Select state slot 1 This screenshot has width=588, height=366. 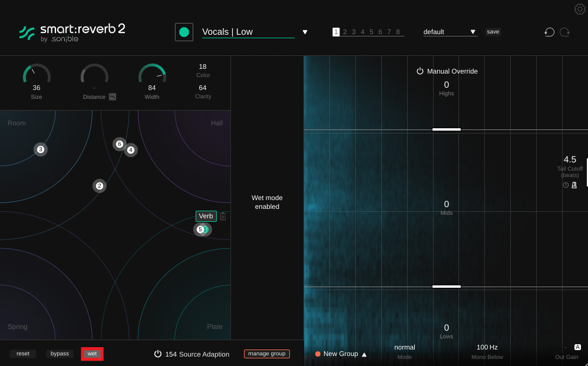[x=336, y=32]
